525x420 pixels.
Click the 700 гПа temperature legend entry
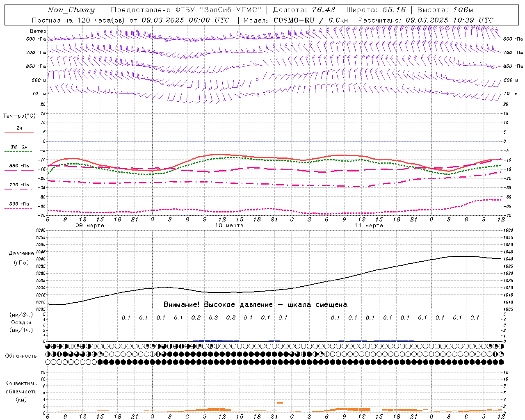pyautogui.click(x=19, y=185)
